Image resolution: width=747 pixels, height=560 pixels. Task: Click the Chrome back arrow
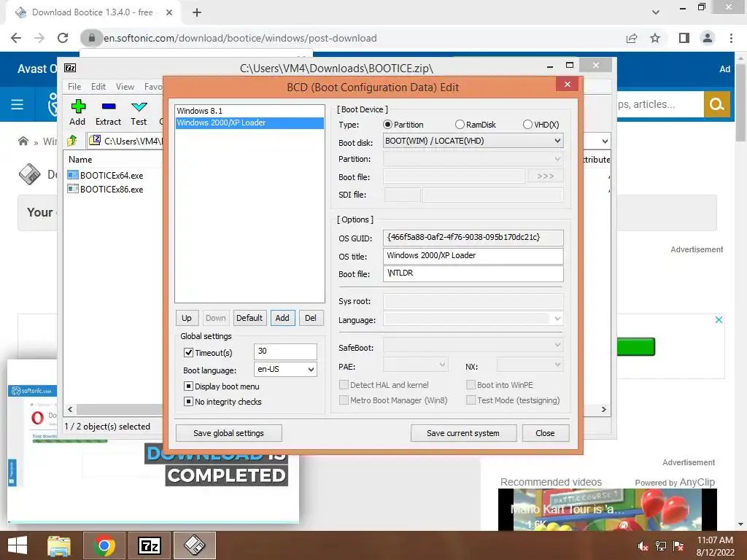click(16, 38)
